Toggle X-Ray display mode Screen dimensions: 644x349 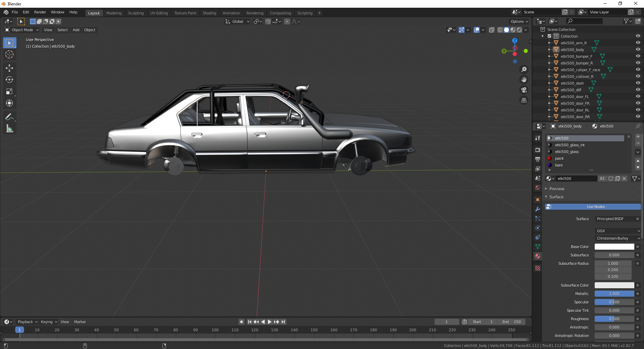[x=492, y=30]
